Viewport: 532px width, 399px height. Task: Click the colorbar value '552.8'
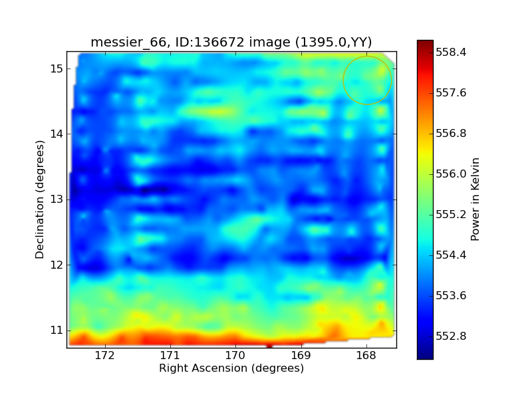click(451, 336)
